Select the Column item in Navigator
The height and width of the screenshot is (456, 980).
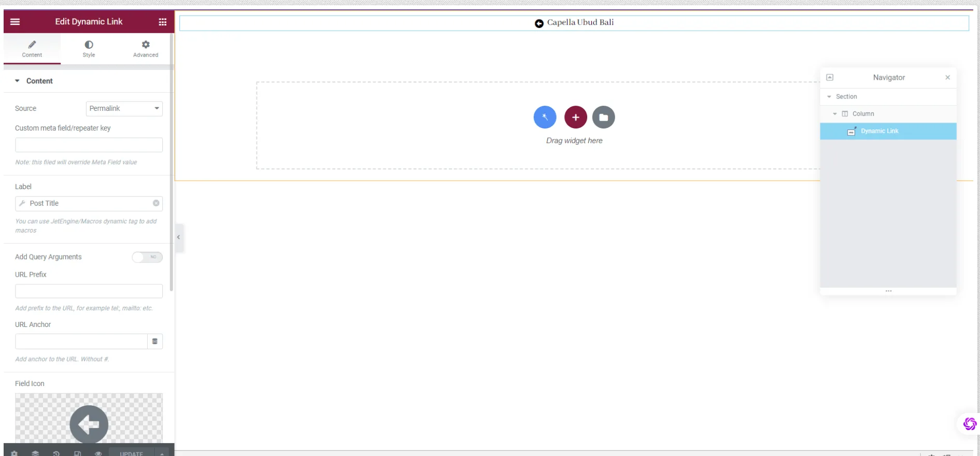click(x=888, y=114)
